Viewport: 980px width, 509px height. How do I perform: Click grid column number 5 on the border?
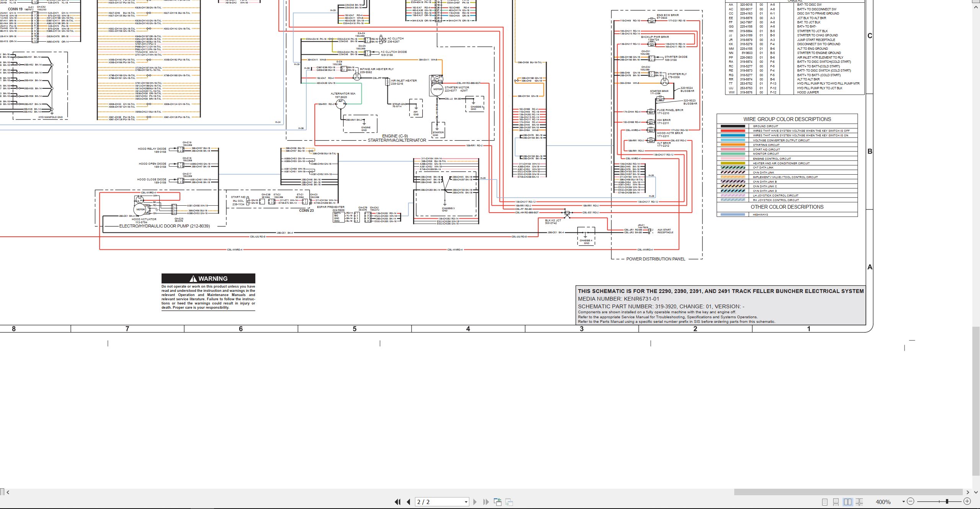(354, 329)
